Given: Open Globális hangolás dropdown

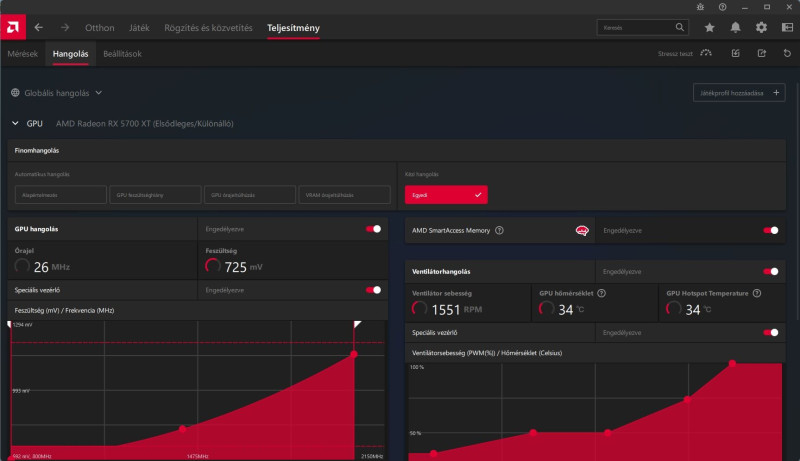Looking at the screenshot, I should tap(57, 93).
